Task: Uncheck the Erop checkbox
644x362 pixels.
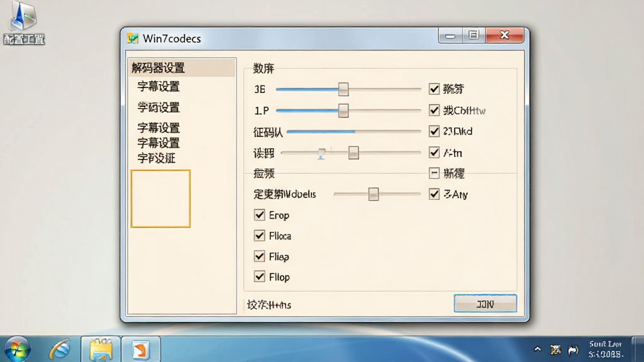Action: pyautogui.click(x=259, y=215)
